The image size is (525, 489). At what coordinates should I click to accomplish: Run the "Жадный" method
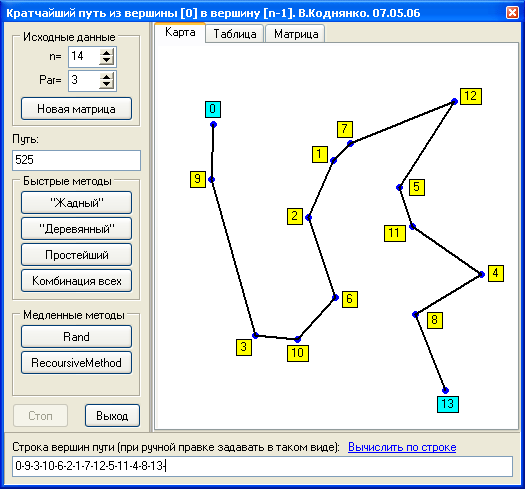pos(76,203)
